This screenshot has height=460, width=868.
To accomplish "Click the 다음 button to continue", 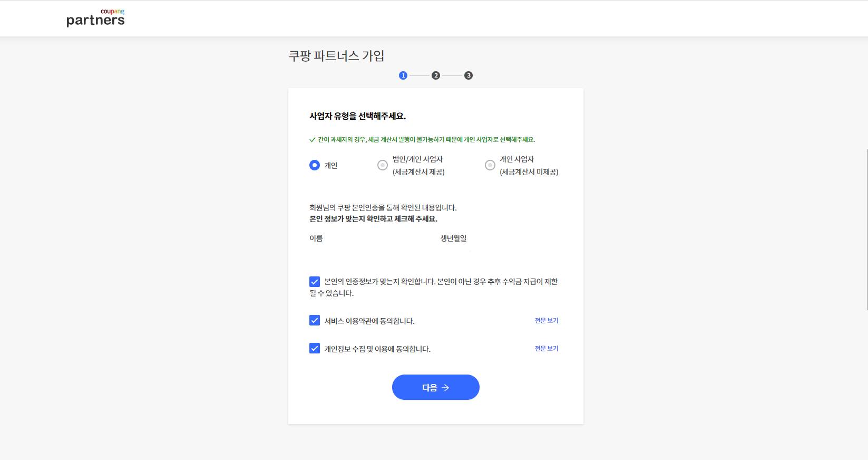I will (436, 387).
